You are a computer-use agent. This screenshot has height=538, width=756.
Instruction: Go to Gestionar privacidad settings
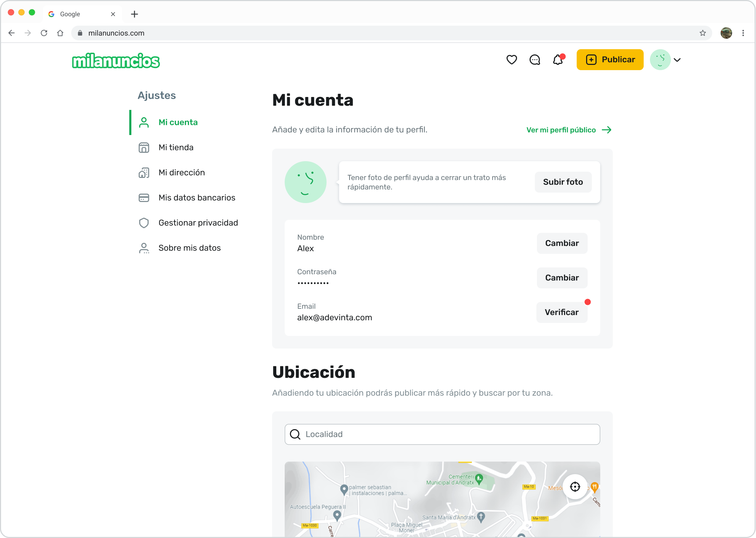(198, 223)
